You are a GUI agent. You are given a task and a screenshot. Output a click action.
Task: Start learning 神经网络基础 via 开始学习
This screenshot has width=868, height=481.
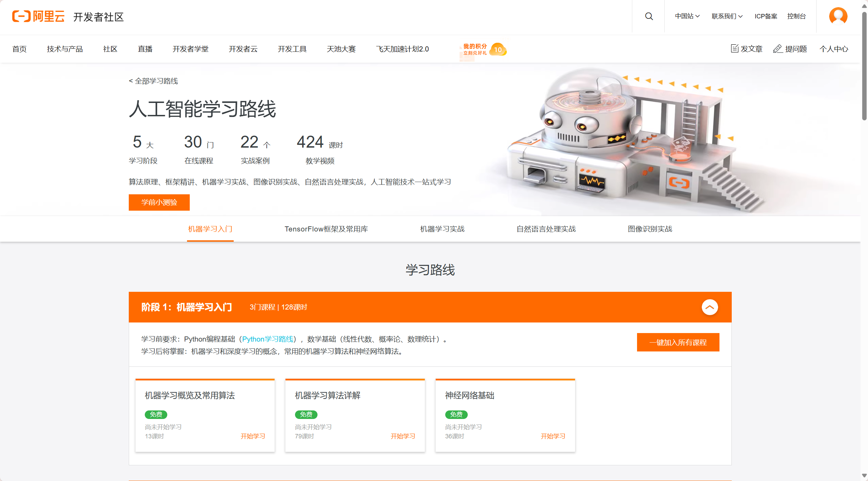click(553, 436)
